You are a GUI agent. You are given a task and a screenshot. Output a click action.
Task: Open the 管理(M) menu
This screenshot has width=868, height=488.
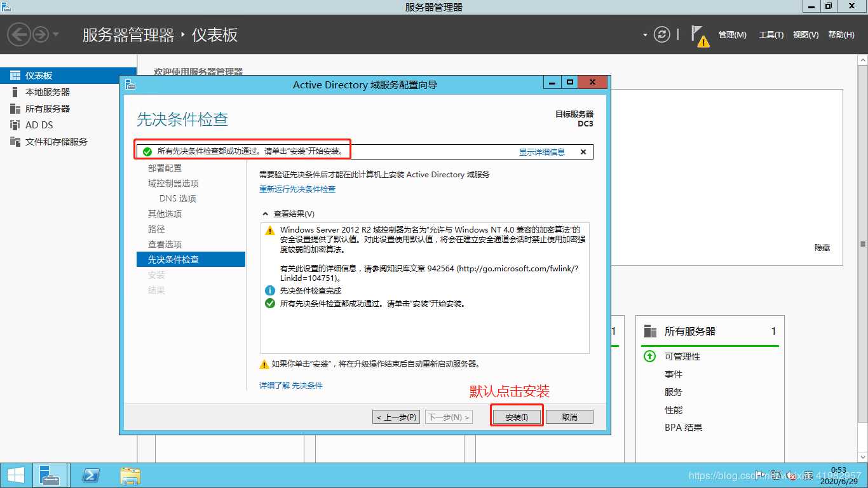point(733,35)
